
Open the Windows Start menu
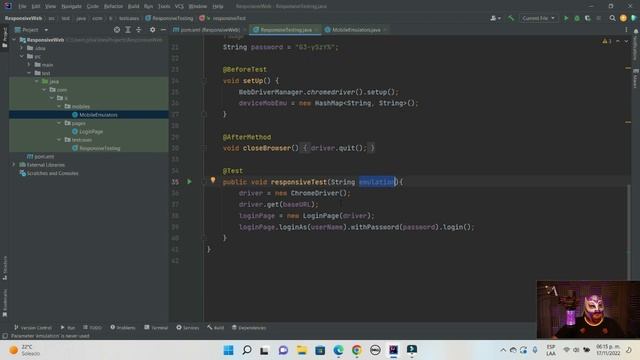[229, 350]
